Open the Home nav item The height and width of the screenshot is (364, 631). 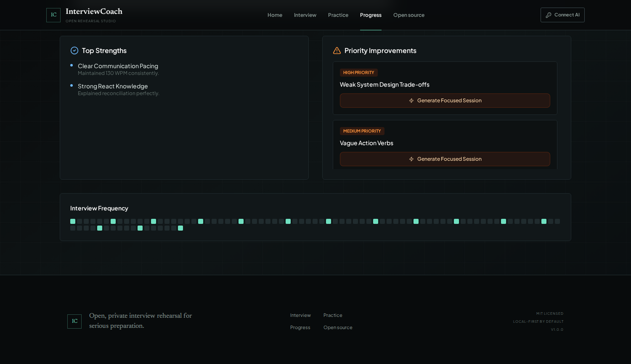(275, 15)
